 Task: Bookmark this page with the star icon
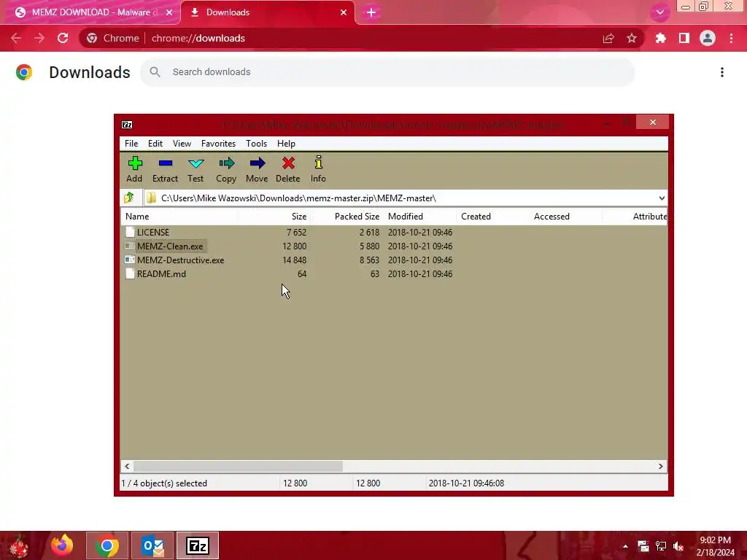click(x=632, y=38)
